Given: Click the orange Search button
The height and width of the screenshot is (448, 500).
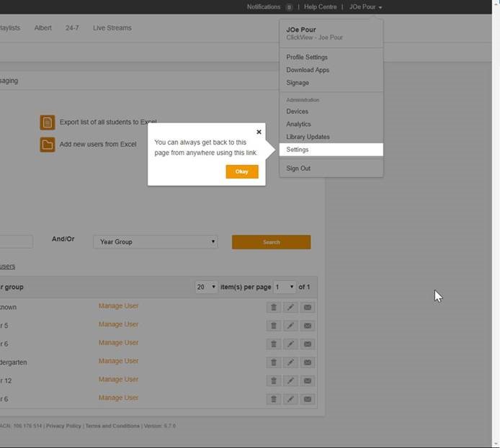Looking at the screenshot, I should (271, 242).
